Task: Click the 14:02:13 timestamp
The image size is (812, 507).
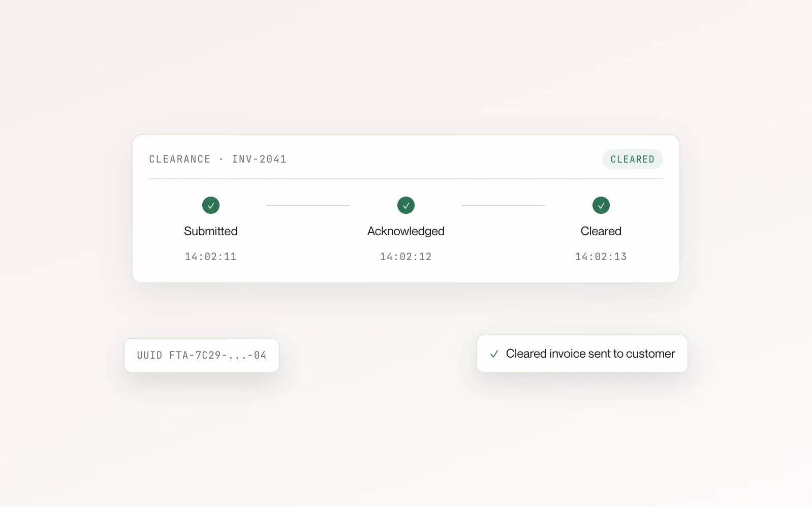Action: (x=601, y=257)
